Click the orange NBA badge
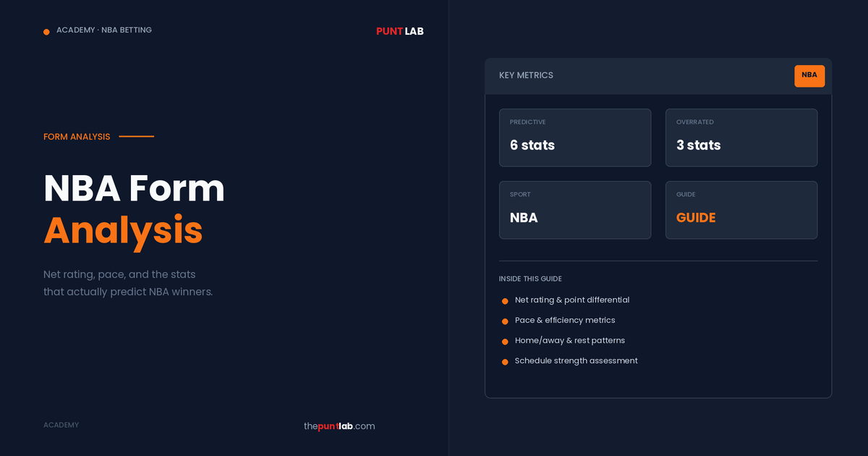 809,75
